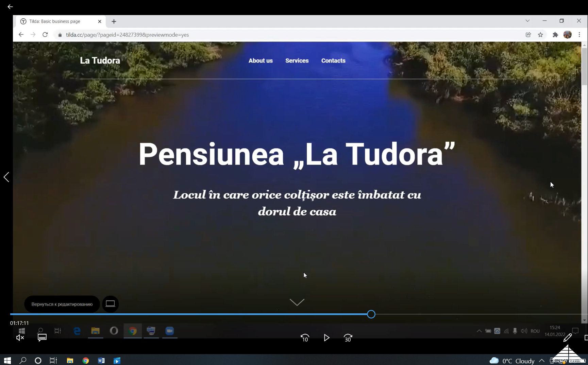
Task: Open the Chrome three-dot menu
Action: pos(579,35)
